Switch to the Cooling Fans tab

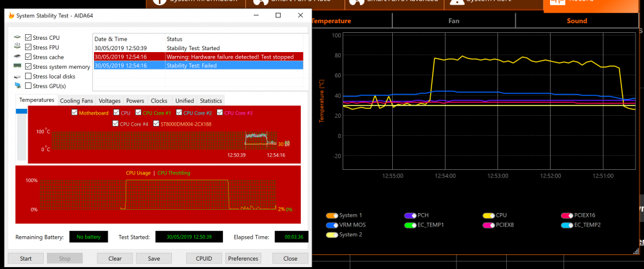pos(77,100)
